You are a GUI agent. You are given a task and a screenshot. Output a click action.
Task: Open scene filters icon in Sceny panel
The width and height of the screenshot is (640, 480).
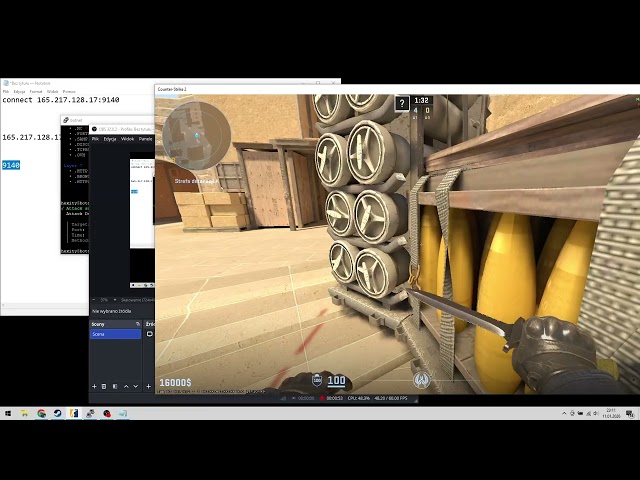(115, 386)
